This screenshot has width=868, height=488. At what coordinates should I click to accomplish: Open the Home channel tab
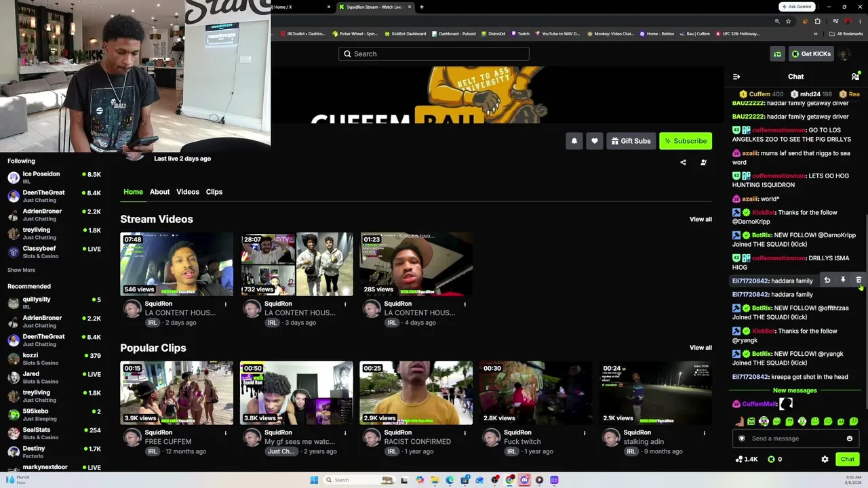[133, 192]
